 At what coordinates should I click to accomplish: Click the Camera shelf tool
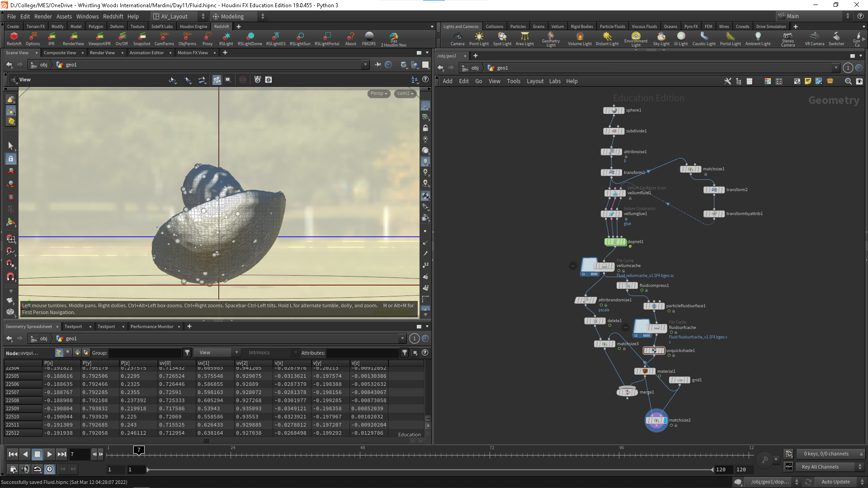pos(458,38)
